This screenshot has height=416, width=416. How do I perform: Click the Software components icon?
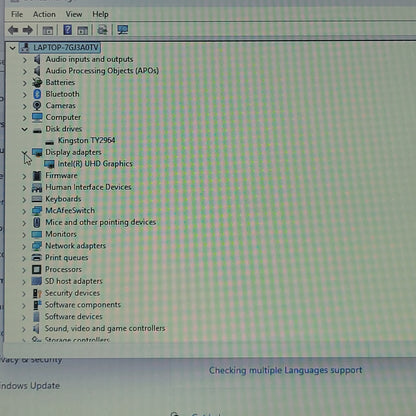(37, 305)
